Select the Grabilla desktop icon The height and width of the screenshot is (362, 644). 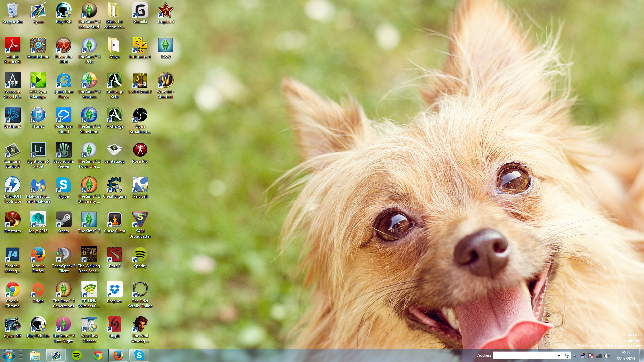140,13
